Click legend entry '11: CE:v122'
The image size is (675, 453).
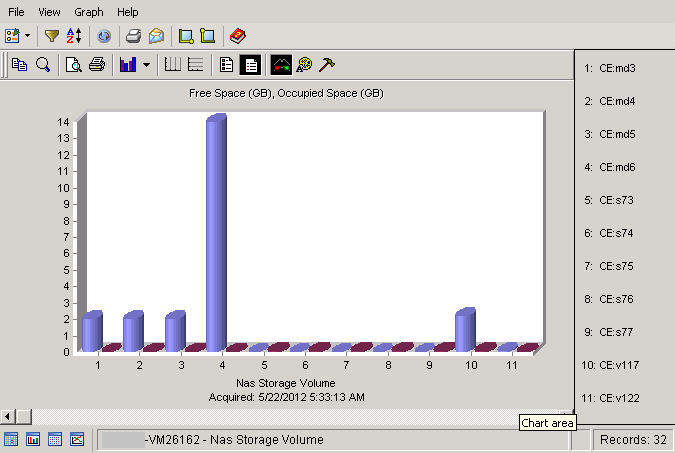[x=610, y=398]
